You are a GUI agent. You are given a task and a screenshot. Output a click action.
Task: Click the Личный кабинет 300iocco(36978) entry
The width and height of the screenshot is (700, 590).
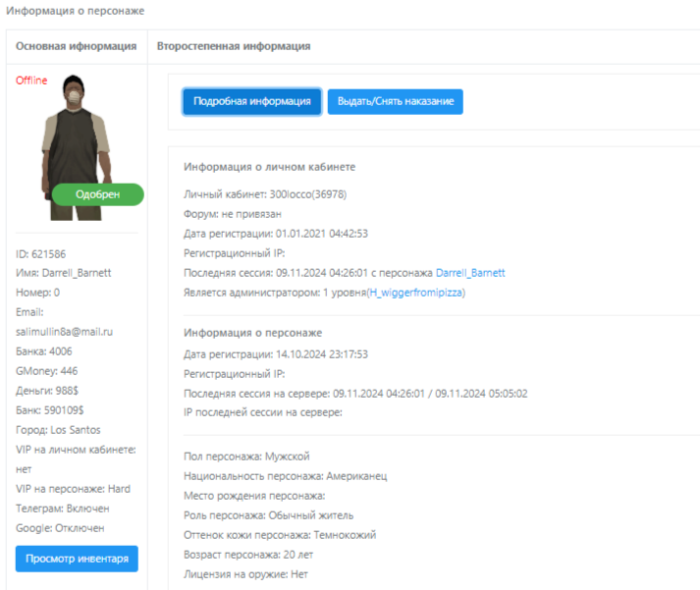pos(265,194)
